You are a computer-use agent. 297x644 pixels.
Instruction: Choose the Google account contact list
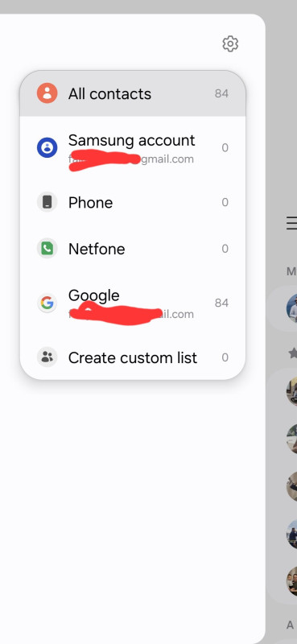coord(133,303)
